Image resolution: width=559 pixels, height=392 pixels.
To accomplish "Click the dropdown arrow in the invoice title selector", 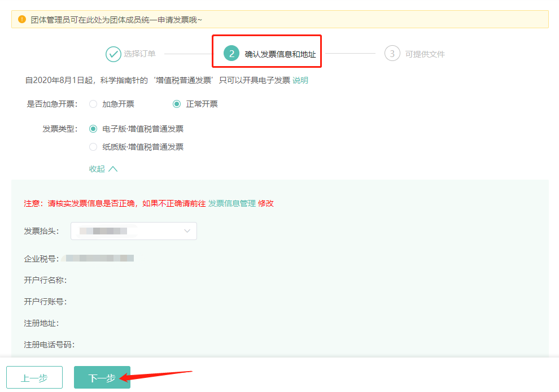I will click(x=187, y=231).
